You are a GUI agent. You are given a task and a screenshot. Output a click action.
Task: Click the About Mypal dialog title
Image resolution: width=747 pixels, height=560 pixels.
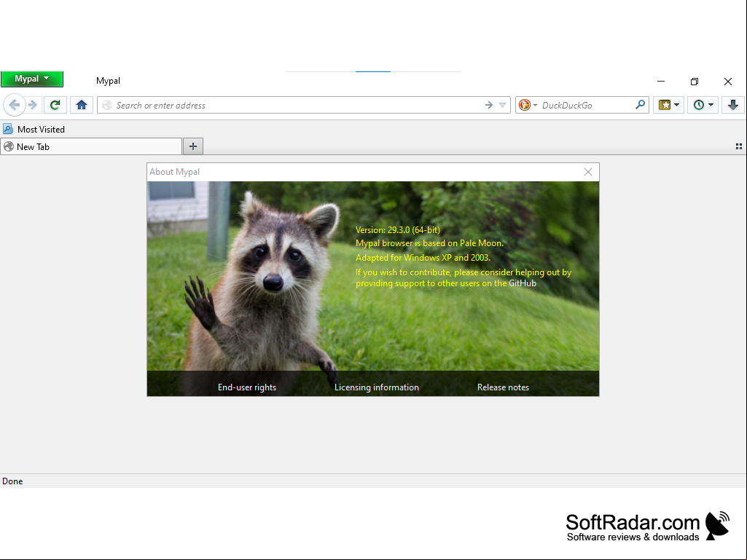pos(174,172)
